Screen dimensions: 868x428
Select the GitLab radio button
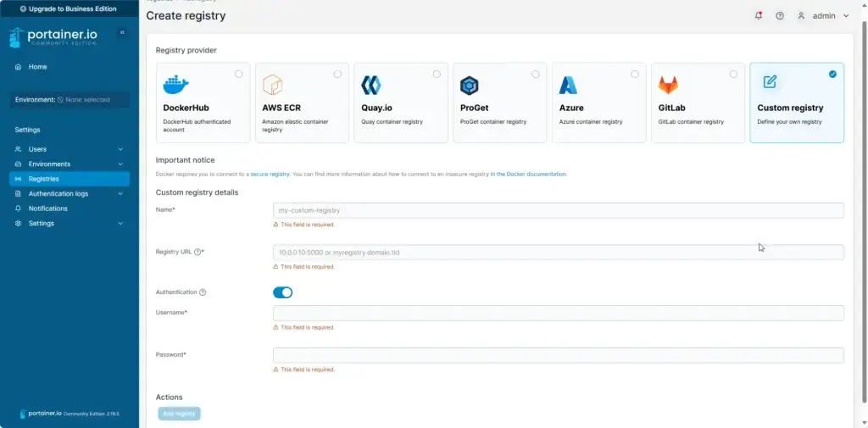point(733,75)
